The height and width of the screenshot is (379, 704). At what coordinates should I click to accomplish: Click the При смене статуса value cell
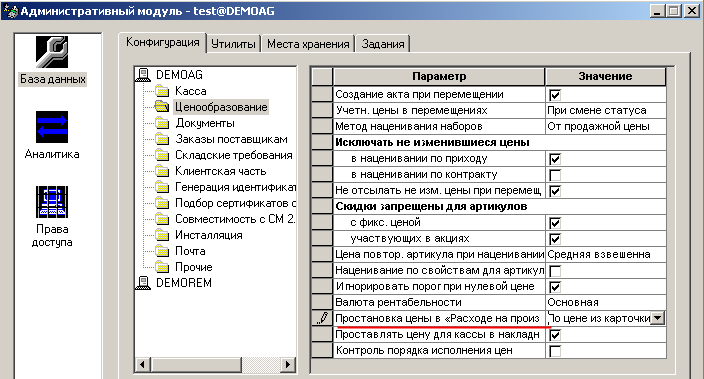click(x=605, y=110)
